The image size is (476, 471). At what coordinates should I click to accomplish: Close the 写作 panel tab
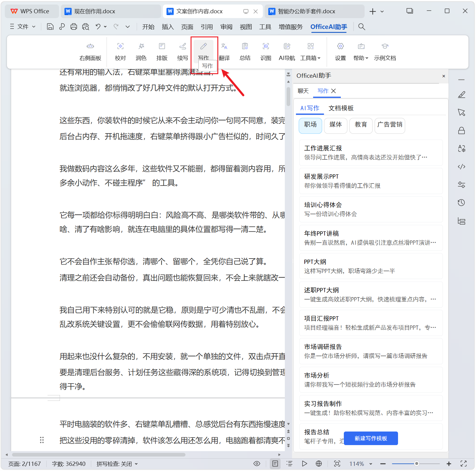(x=333, y=91)
